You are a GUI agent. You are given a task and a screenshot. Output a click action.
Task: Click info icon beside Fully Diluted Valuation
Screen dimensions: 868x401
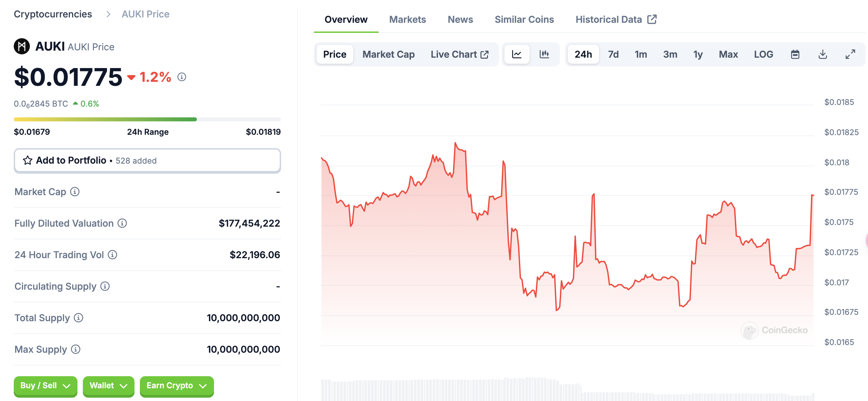tap(122, 223)
